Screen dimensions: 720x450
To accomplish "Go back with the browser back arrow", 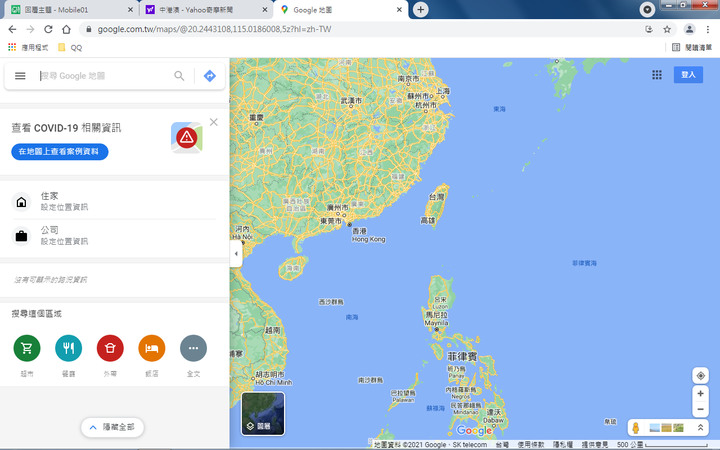I will click(12, 29).
